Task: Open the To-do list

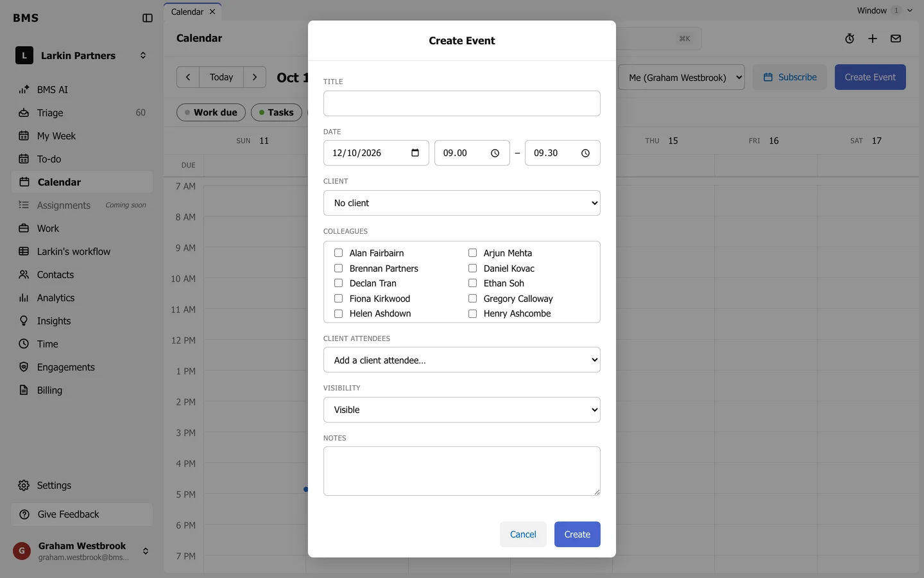Action: (x=82, y=159)
